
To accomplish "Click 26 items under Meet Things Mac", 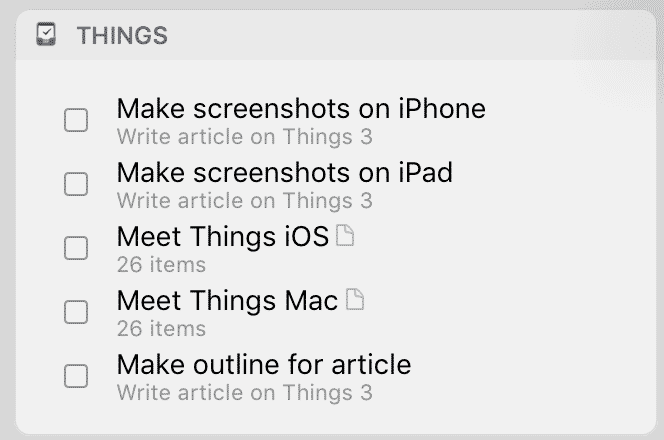I will coord(161,329).
